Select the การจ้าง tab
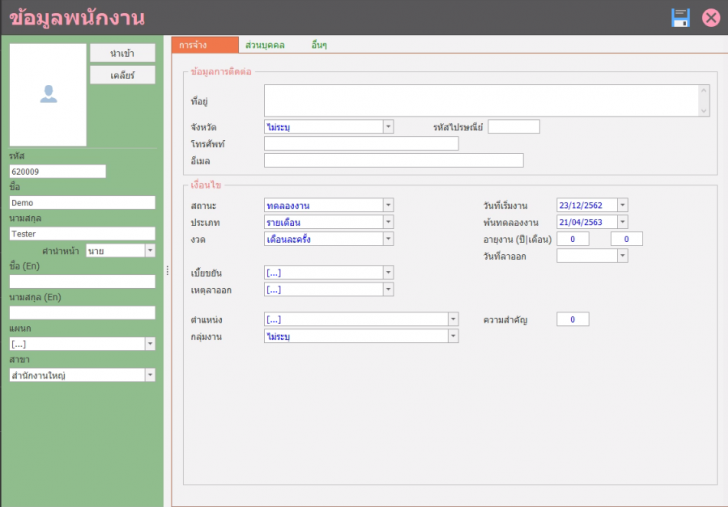 194,46
